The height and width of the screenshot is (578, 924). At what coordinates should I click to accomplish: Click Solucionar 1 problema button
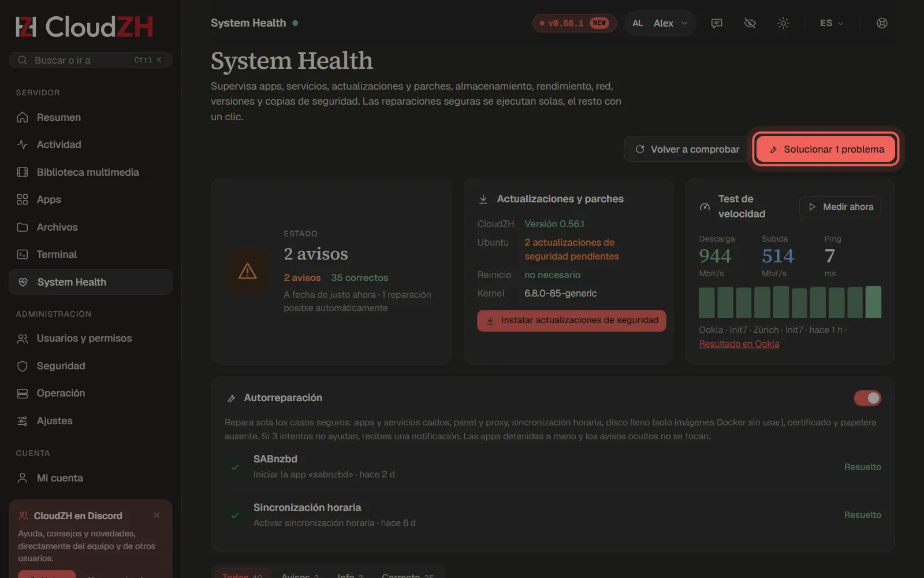coord(826,149)
